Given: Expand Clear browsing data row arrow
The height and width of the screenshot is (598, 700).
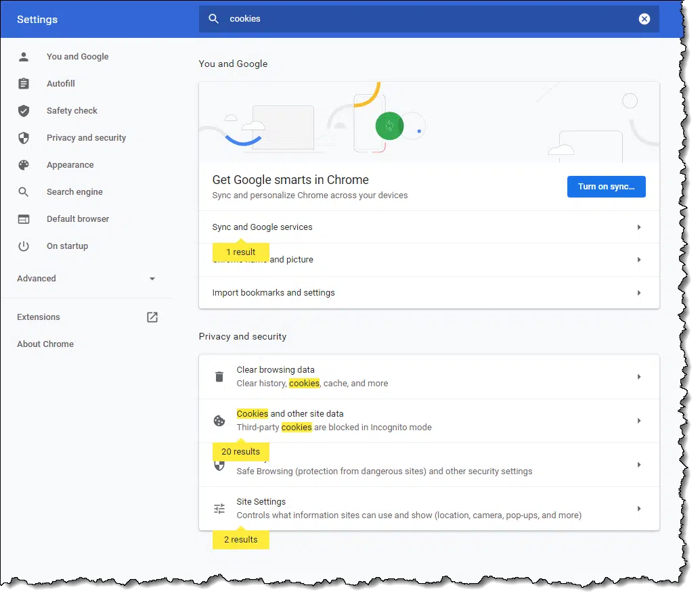Looking at the screenshot, I should coord(639,377).
